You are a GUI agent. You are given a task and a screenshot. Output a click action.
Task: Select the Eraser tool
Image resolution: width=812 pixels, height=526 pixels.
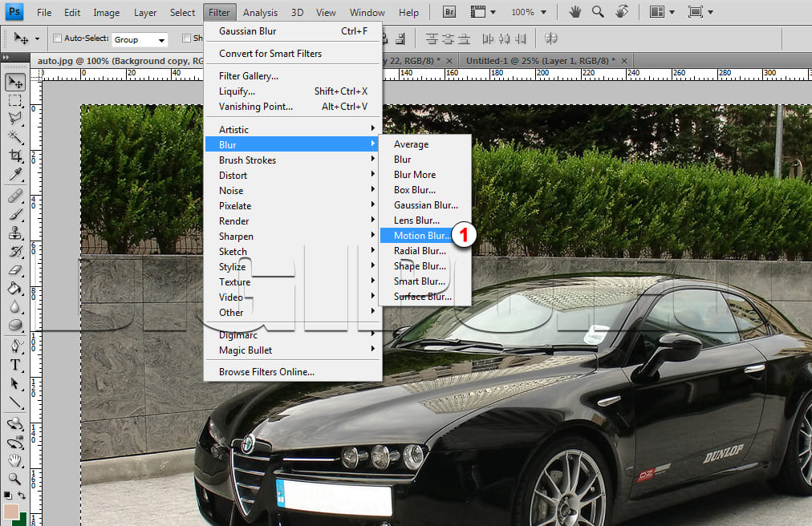point(15,269)
